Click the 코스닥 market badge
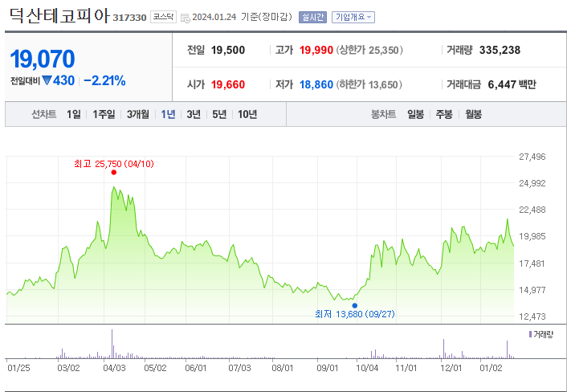 pos(163,17)
